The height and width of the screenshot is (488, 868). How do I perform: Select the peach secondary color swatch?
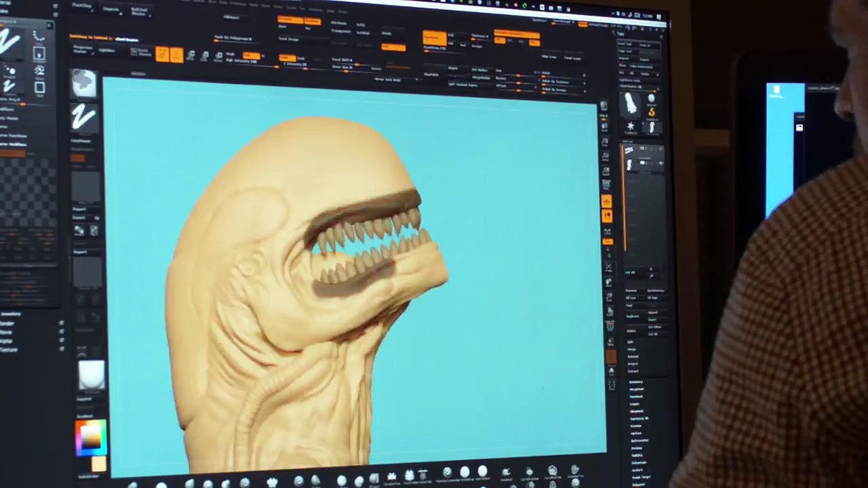[99, 463]
